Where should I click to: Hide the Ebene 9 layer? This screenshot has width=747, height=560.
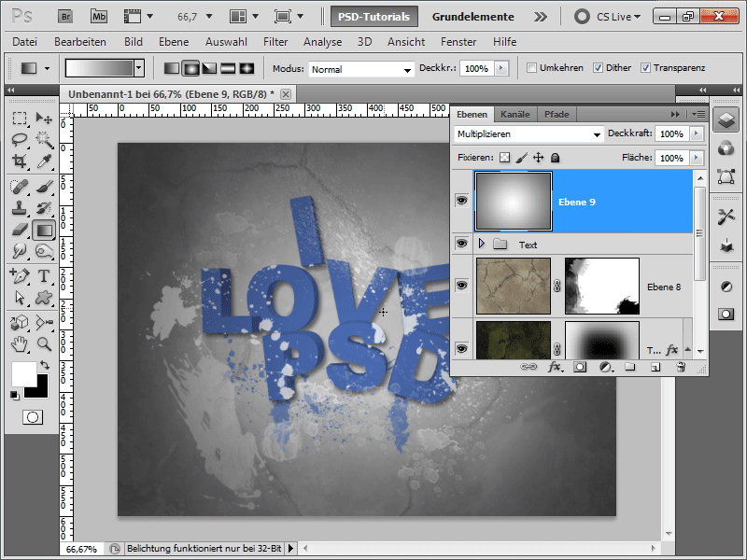click(461, 201)
